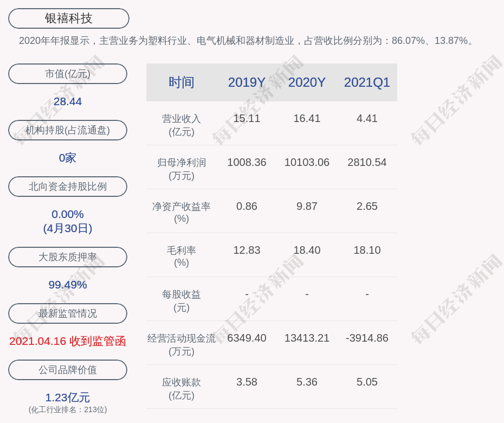
Task: Select the 市值(亿元) label pill
Action: tap(68, 74)
